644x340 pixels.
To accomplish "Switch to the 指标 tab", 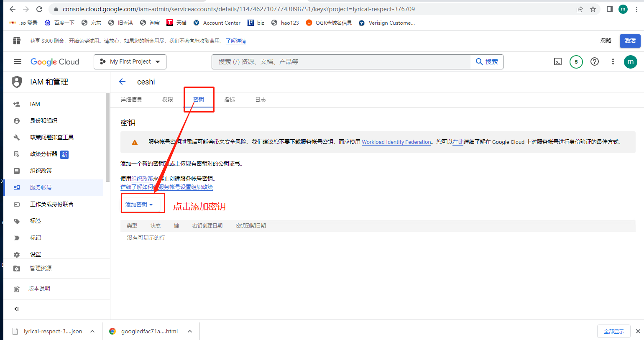I will point(230,100).
